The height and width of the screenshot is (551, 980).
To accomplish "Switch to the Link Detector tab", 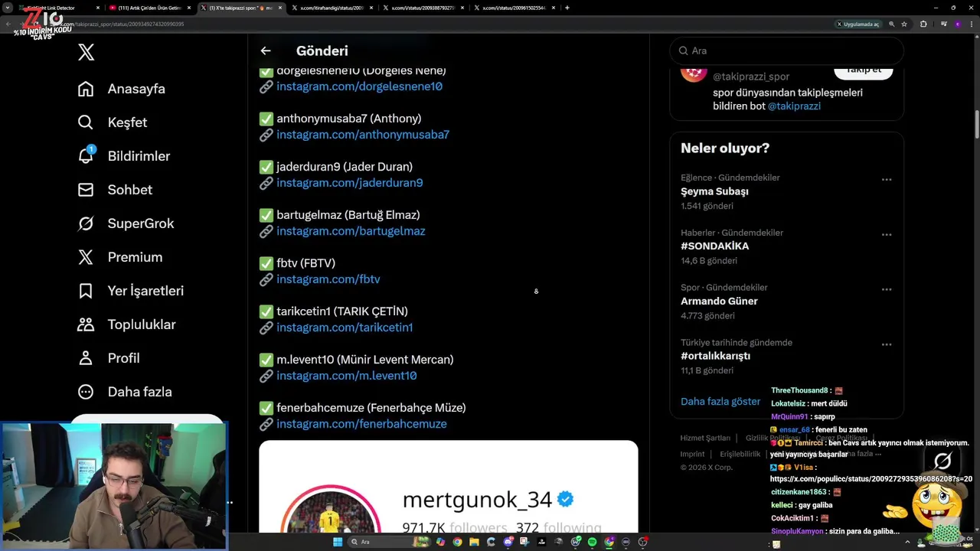I will tap(57, 8).
